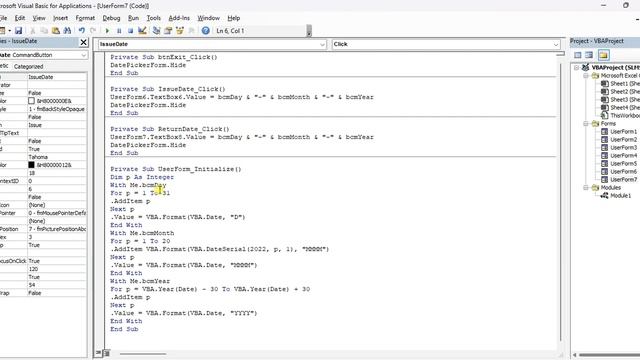Click the Project panel's horizontal scrollbar
Image resolution: width=640 pixels, height=360 pixels.
coord(608,355)
